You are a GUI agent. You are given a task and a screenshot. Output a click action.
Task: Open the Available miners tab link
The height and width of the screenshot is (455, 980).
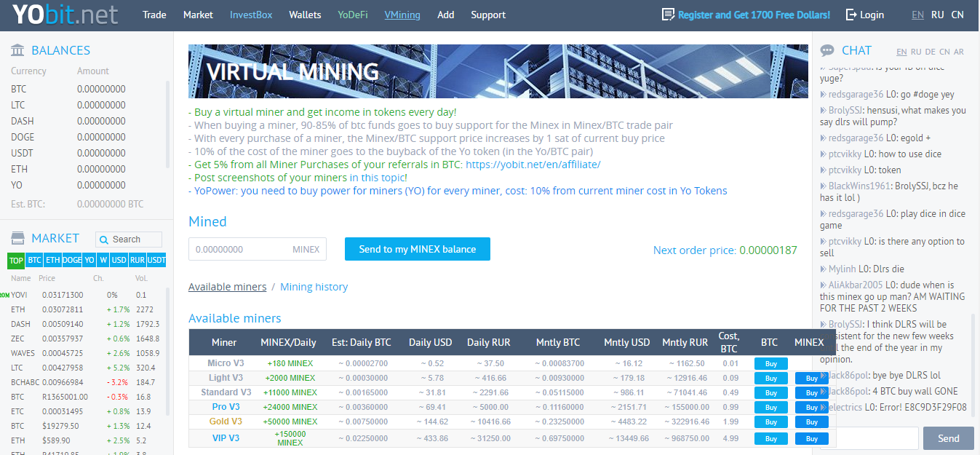[228, 287]
